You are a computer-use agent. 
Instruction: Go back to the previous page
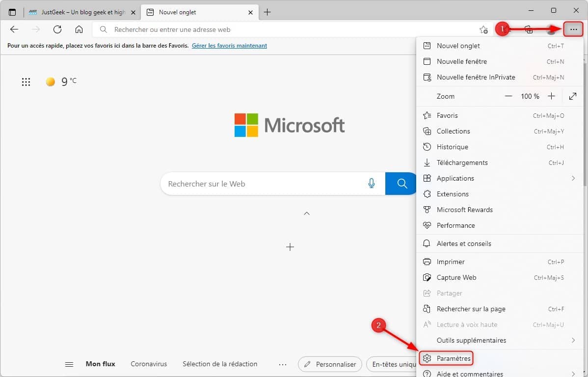[14, 29]
